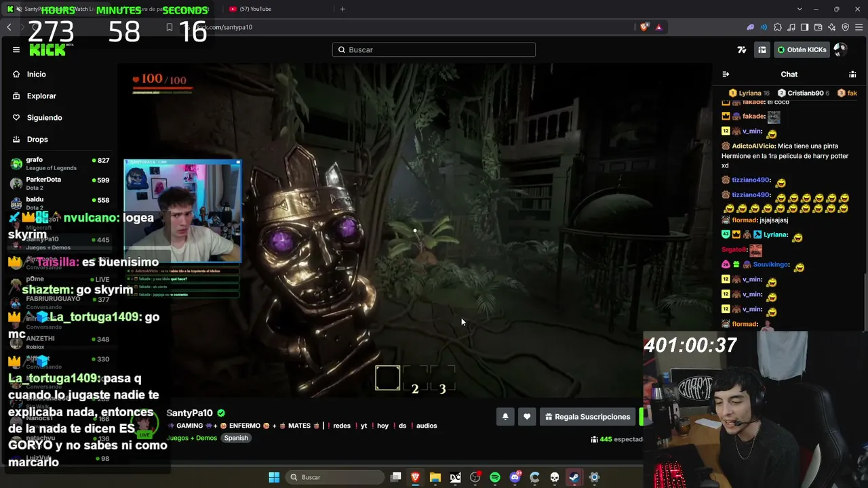Open the chat users list icon
This screenshot has width=868, height=488.
(x=852, y=75)
